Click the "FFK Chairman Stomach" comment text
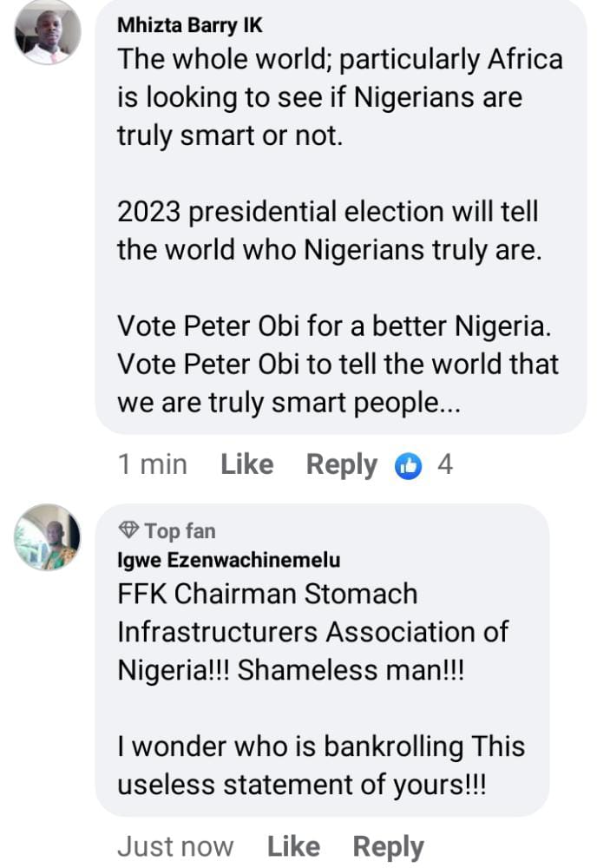The image size is (610, 868). click(x=267, y=594)
